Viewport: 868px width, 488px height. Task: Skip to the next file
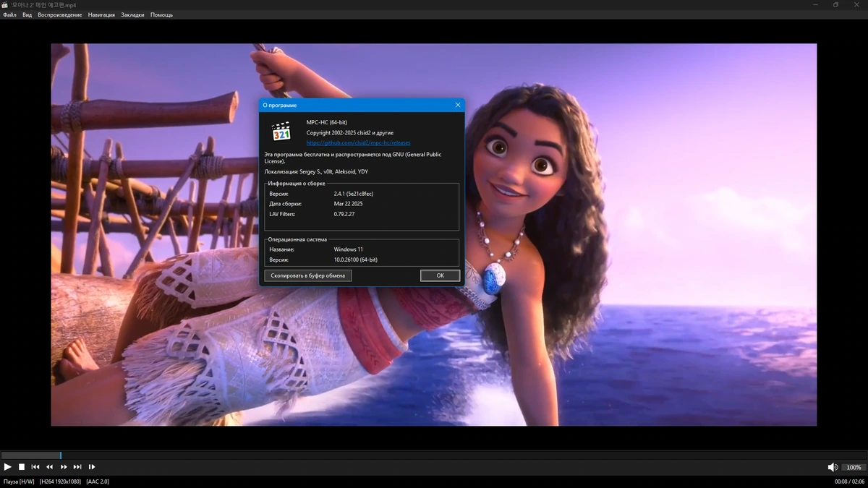(x=77, y=467)
